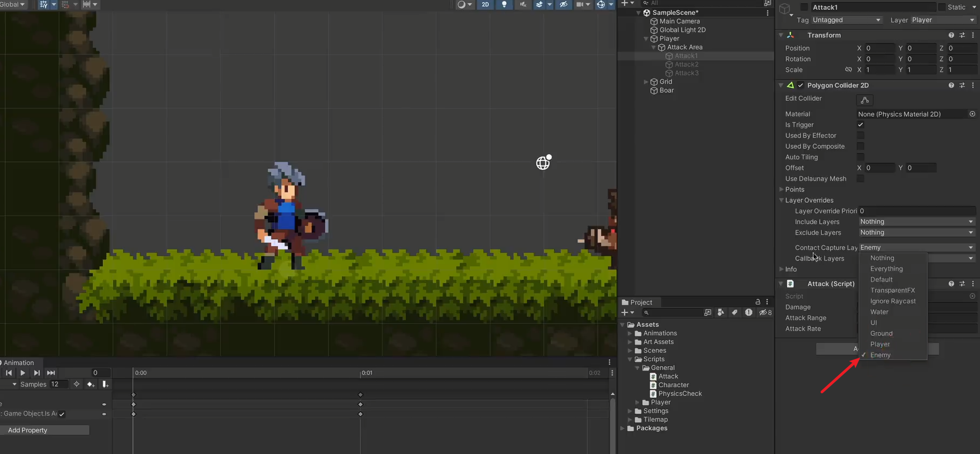The height and width of the screenshot is (454, 980).
Task: Open Animations folder in Project
Action: pos(660,333)
